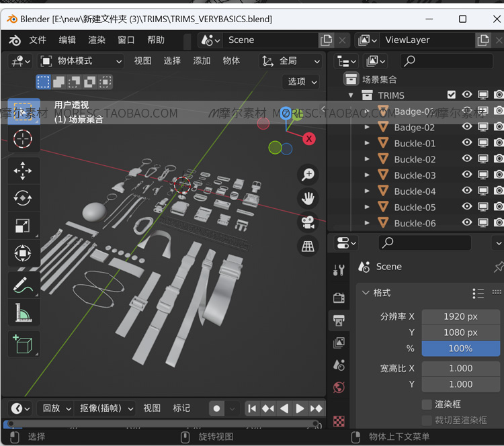The height and width of the screenshot is (446, 504).
Task: Disable Buckle-04 in viewports monitor icon
Action: point(482,191)
